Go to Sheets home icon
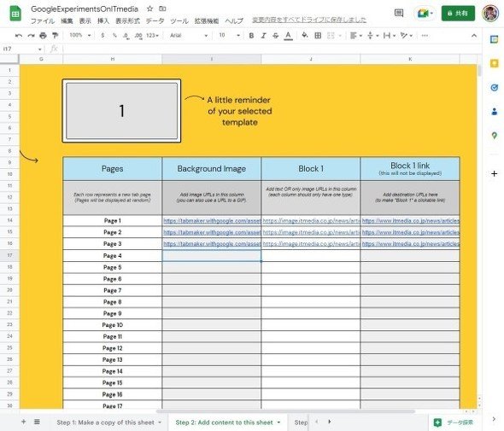Viewport: 504px width, 431px height. pyautogui.click(x=15, y=14)
